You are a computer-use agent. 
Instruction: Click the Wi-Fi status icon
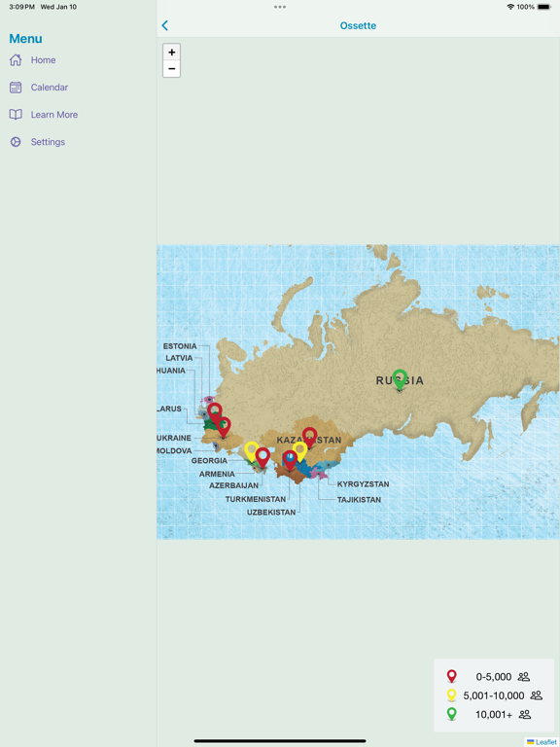tap(510, 7)
